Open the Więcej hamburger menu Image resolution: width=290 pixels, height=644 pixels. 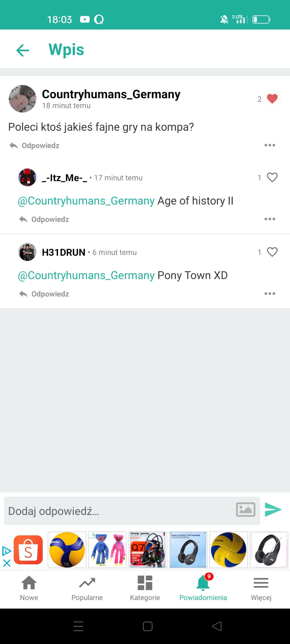click(x=261, y=588)
